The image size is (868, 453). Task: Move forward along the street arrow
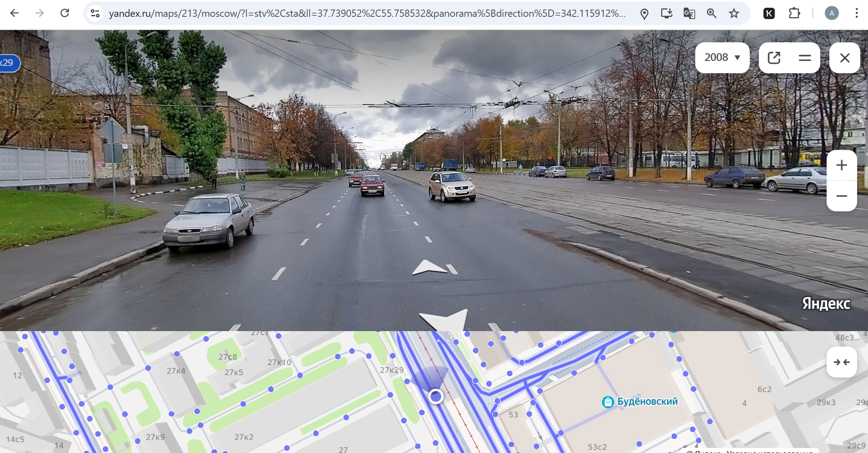[430, 268]
